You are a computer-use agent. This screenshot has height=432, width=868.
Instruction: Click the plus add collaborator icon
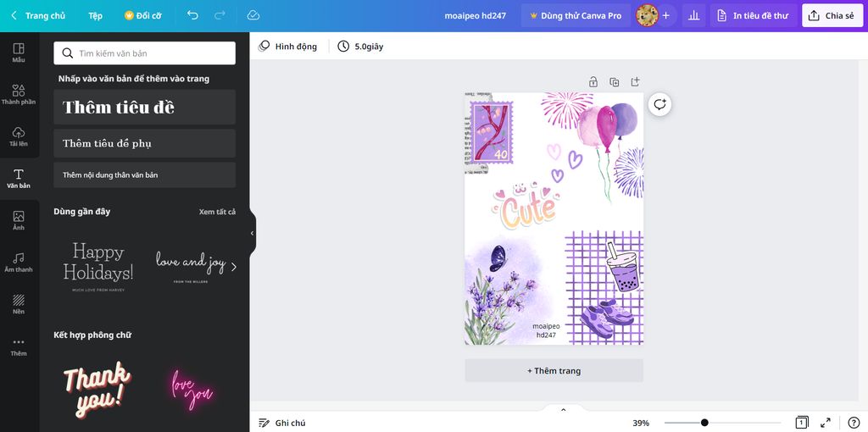[x=666, y=15]
